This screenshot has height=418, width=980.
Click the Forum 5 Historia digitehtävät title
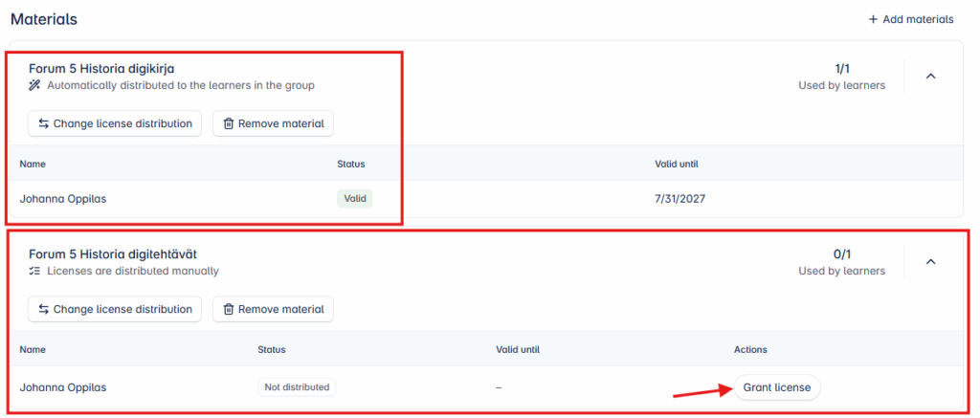[113, 254]
